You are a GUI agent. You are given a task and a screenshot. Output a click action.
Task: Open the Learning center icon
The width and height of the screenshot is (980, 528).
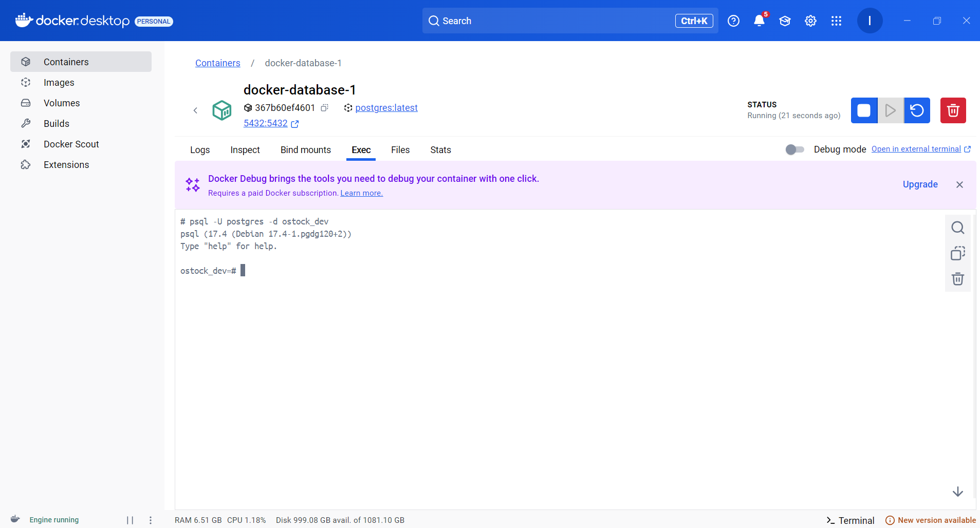tap(785, 21)
